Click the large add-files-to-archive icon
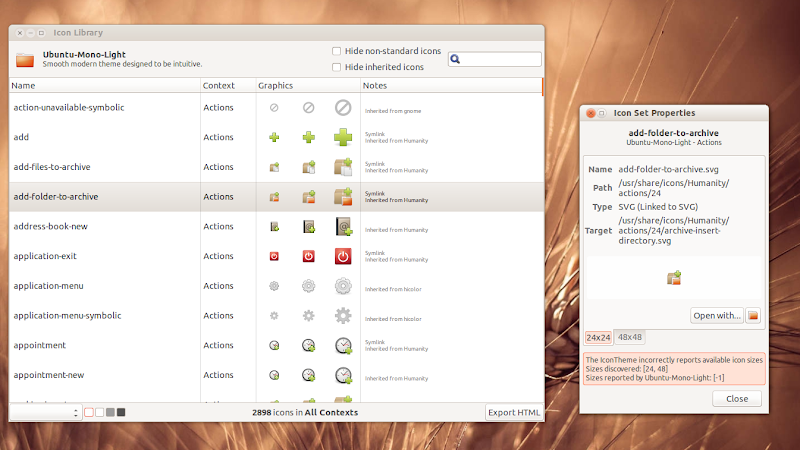Viewport: 800px width, 450px height. click(343, 167)
